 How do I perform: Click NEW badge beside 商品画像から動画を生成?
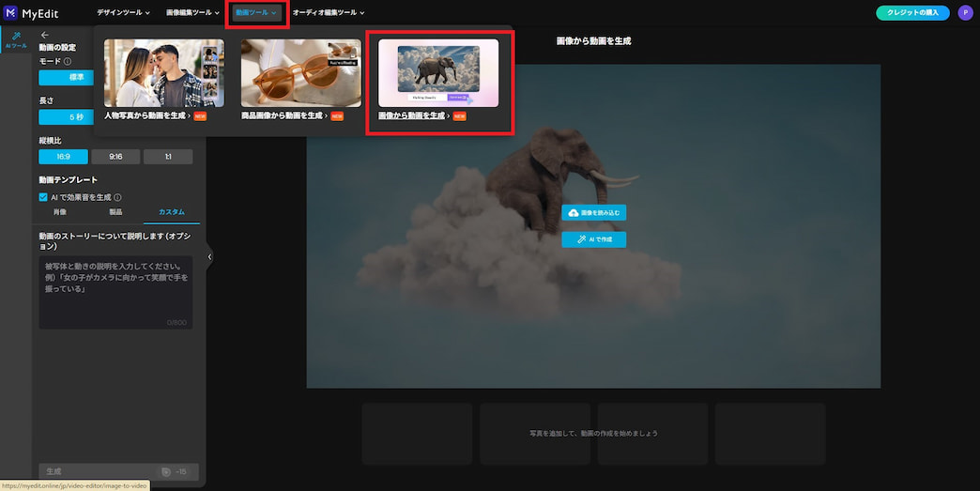tap(337, 116)
